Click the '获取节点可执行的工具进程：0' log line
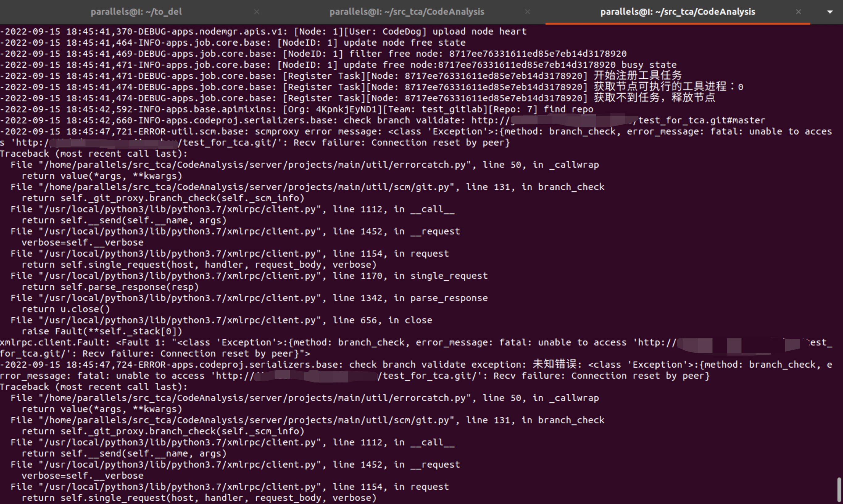This screenshot has height=504, width=843. click(372, 87)
